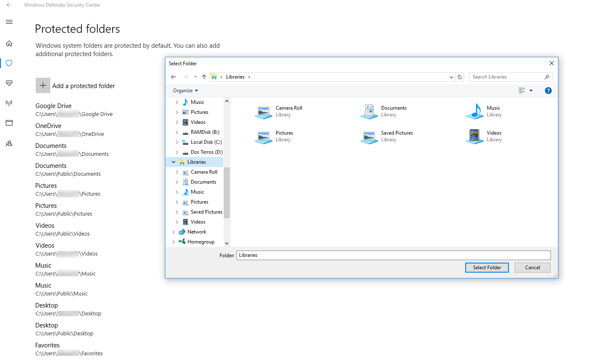
Task: Click the back arrow in Windows Defender Security Center
Action: tap(9, 5)
